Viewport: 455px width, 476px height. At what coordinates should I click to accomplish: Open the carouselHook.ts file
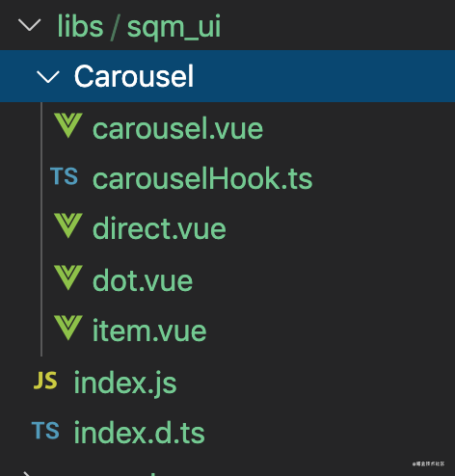pyautogui.click(x=202, y=178)
